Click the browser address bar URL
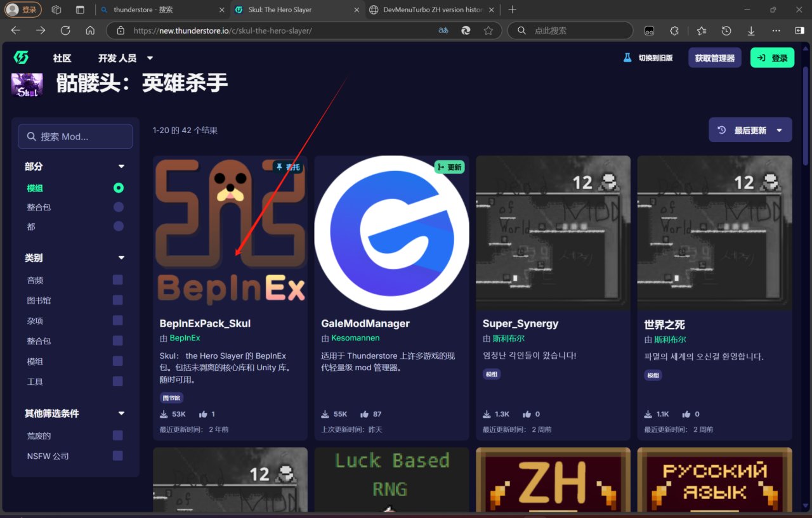This screenshot has width=812, height=518. pyautogui.click(x=222, y=30)
